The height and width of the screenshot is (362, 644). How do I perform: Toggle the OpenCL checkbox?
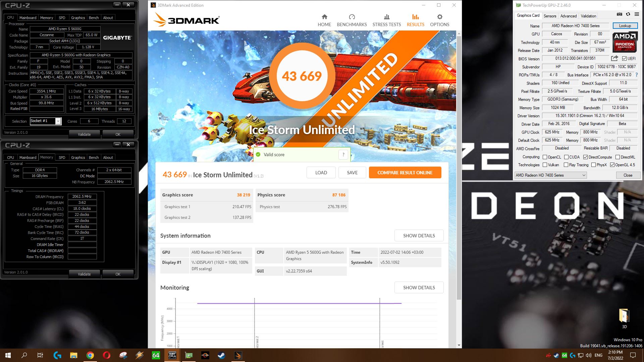click(545, 157)
